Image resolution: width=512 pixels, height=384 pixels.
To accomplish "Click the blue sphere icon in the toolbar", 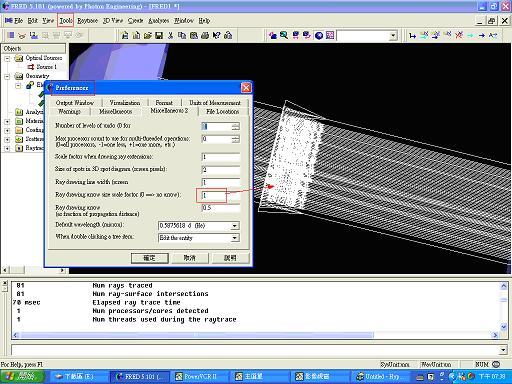I will click(x=319, y=35).
